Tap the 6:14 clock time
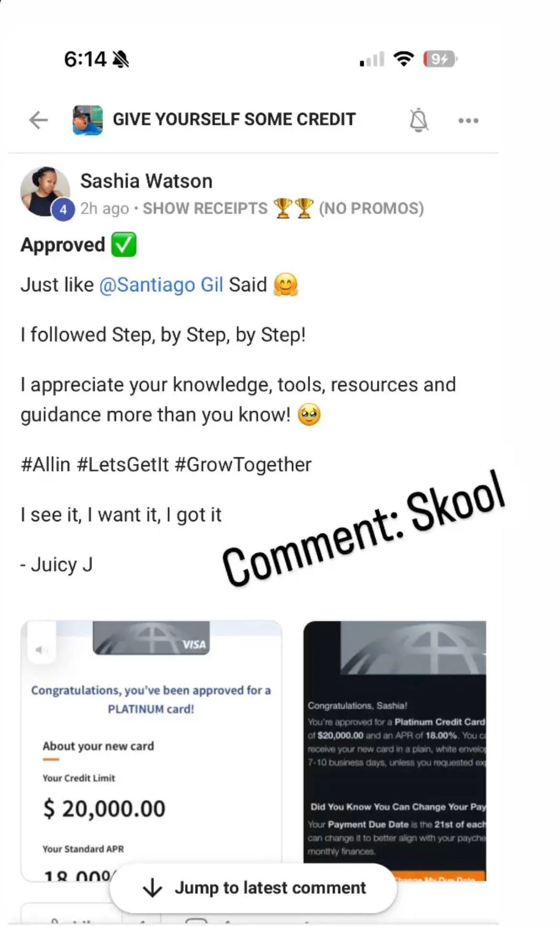The height and width of the screenshot is (926, 560). 85,59
